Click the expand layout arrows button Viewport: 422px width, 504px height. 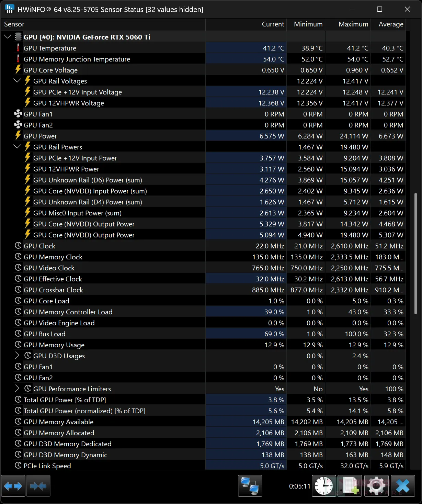[13, 486]
